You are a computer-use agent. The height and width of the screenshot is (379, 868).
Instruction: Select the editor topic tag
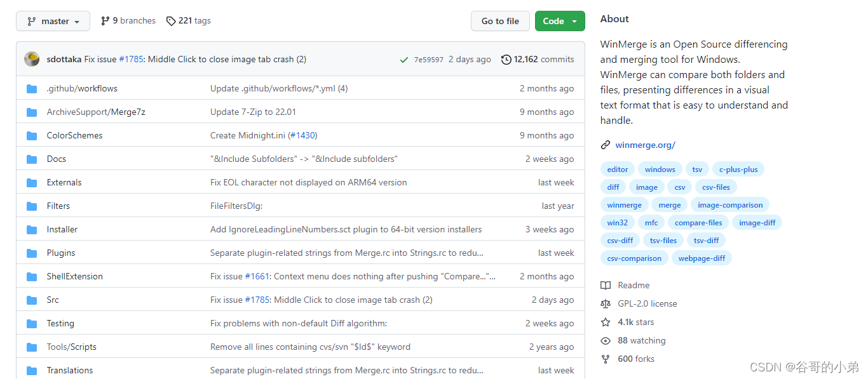(x=618, y=170)
